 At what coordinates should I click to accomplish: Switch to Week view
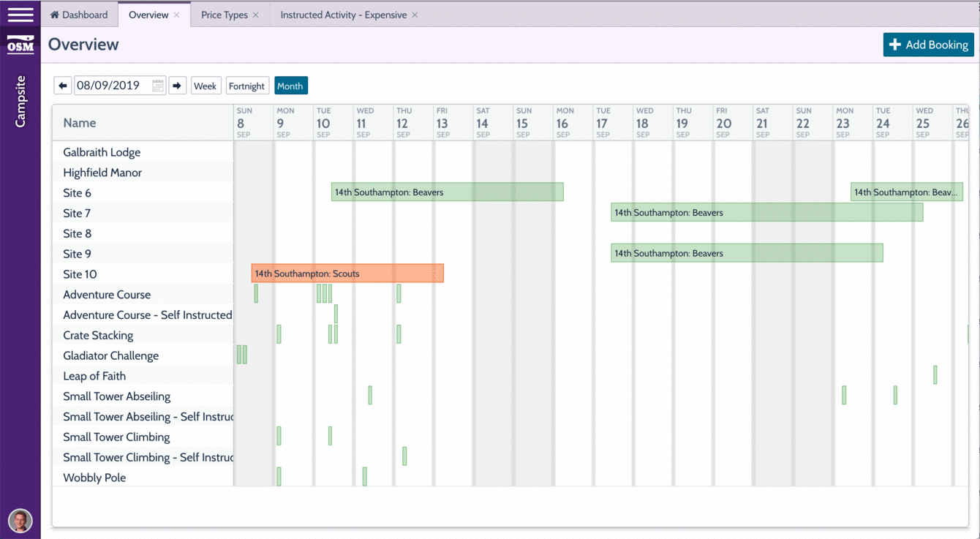pos(205,86)
